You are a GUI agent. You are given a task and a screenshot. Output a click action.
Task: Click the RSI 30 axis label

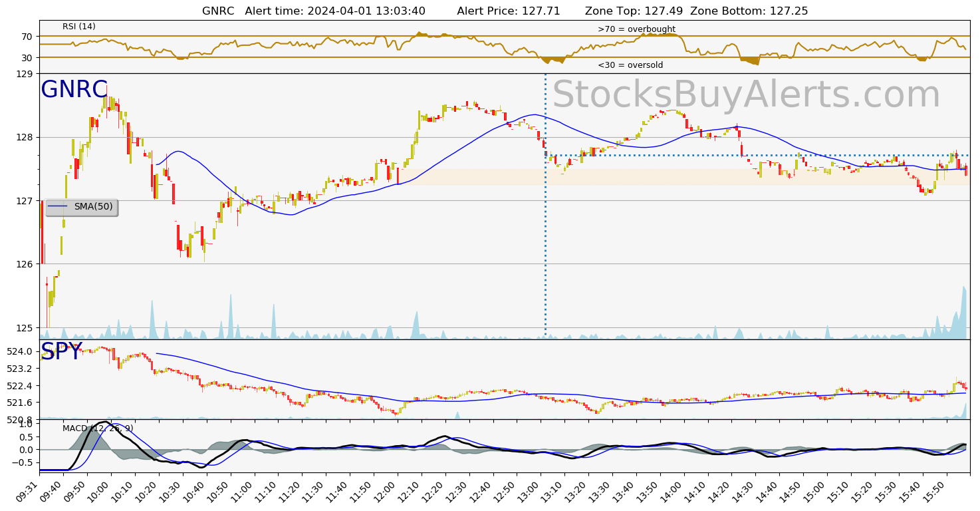point(27,57)
